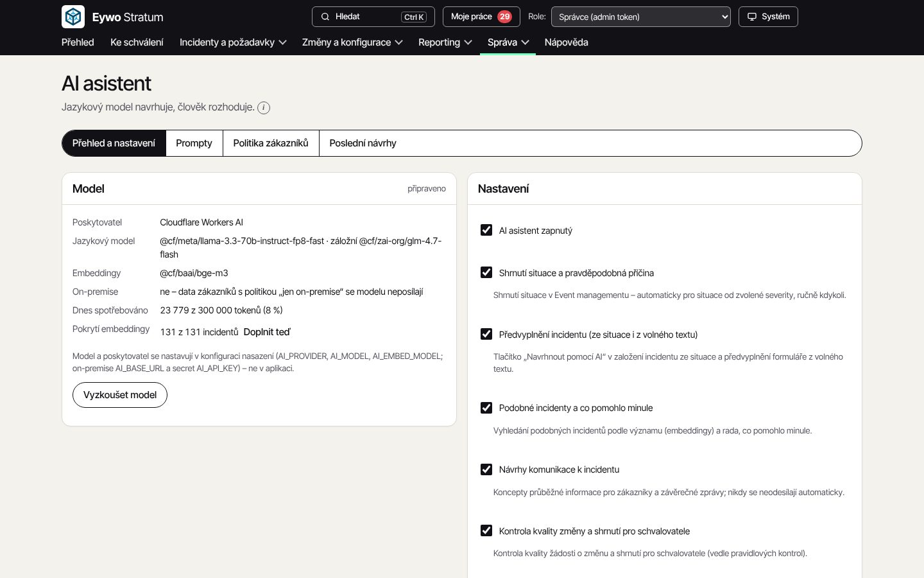Click the Eywo Stratum cube logo
This screenshot has height=578, width=924.
click(x=73, y=17)
